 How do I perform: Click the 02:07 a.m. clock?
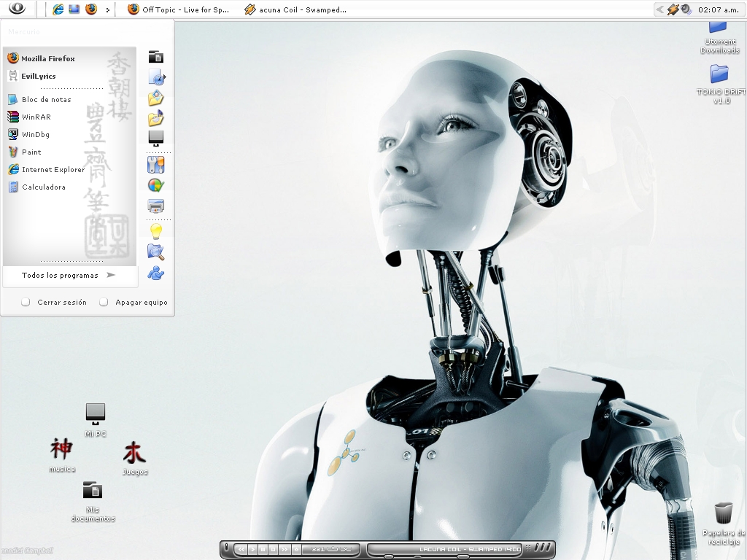pos(719,9)
